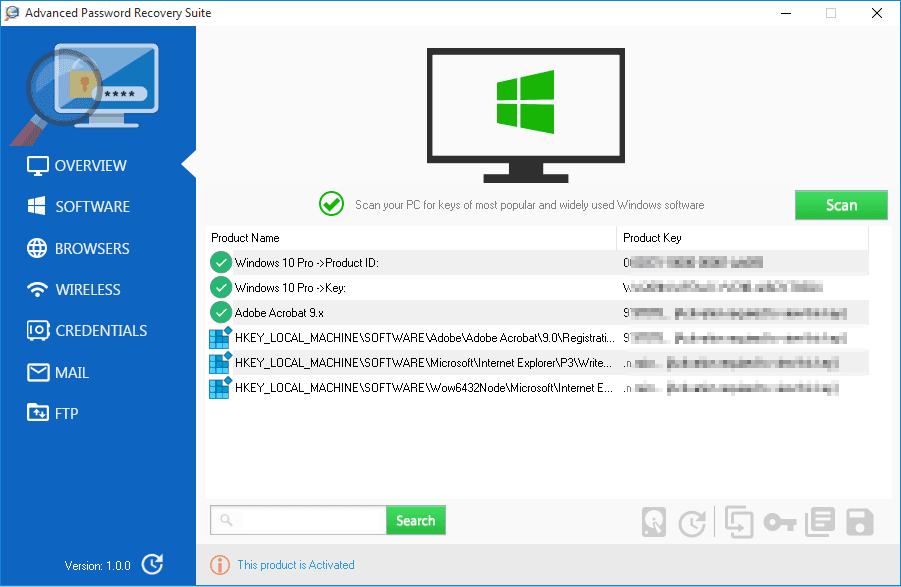901x587 pixels.
Task: Click the monitor icon next to OVERVIEW
Action: [x=37, y=165]
